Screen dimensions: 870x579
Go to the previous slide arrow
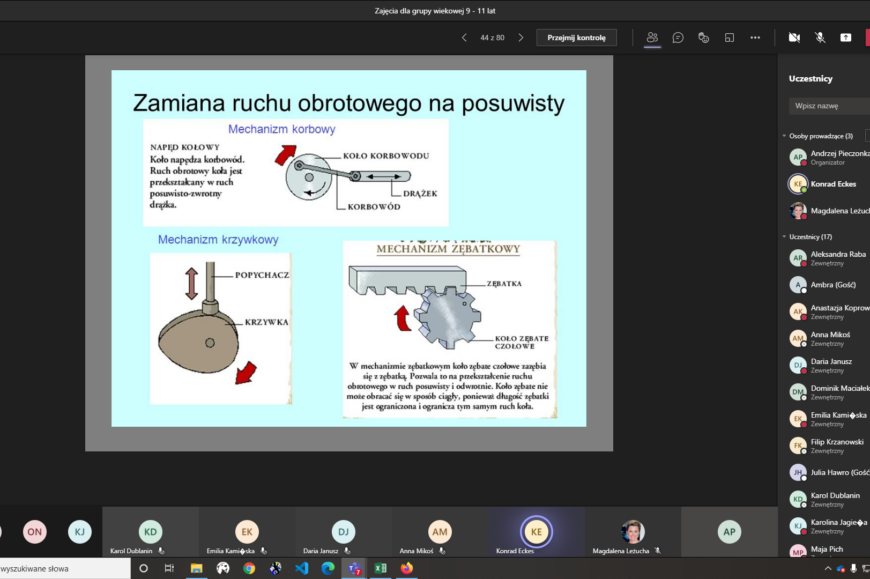(464, 38)
